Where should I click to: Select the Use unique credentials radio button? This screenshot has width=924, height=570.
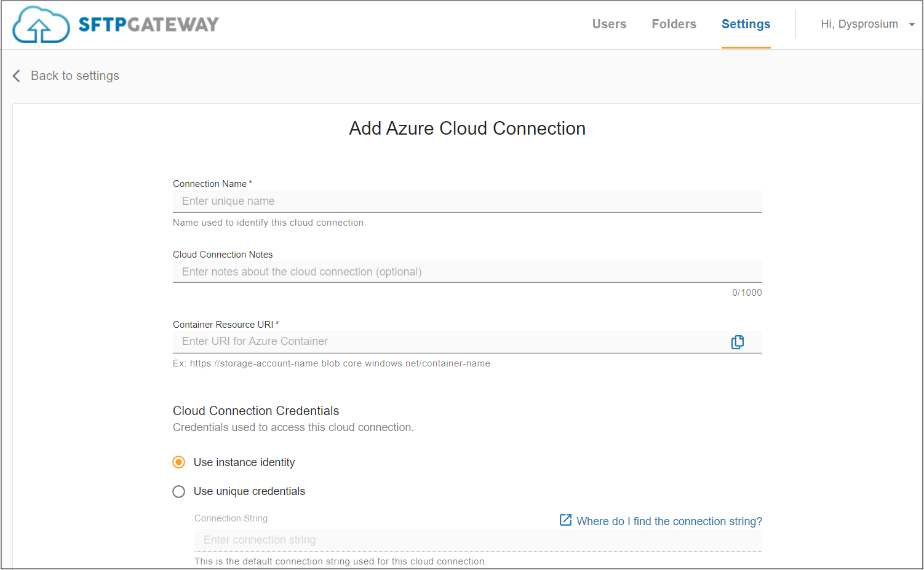tap(179, 491)
